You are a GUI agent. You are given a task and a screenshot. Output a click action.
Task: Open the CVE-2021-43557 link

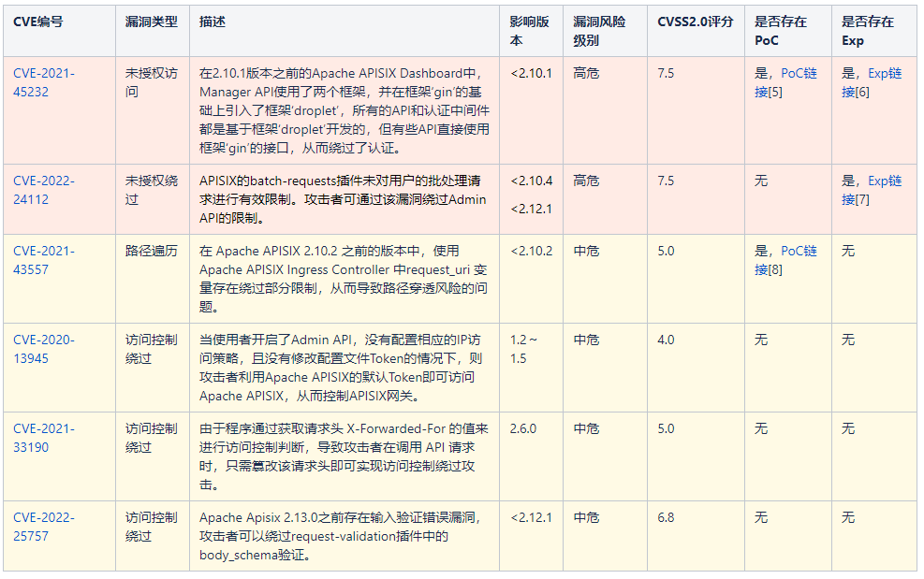point(44,260)
